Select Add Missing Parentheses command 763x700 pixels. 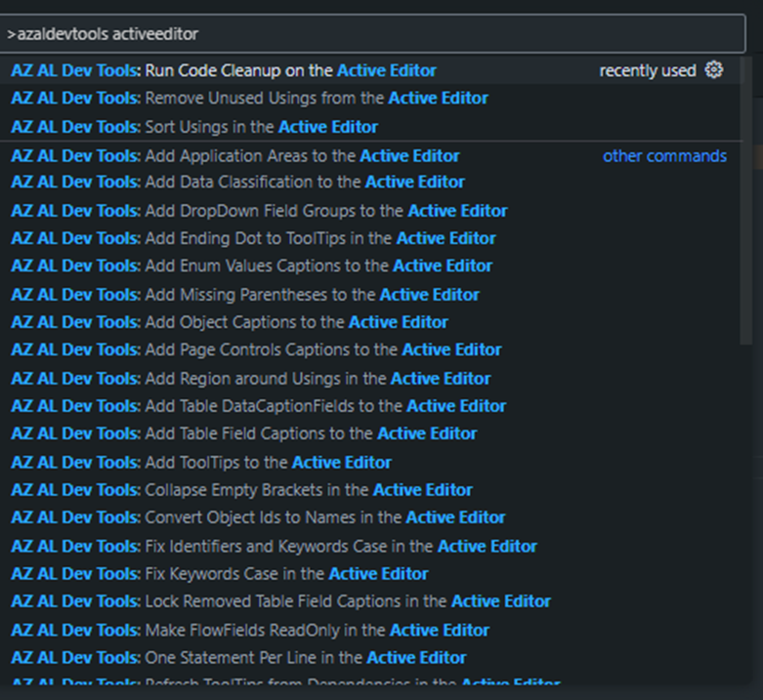[x=371, y=295]
